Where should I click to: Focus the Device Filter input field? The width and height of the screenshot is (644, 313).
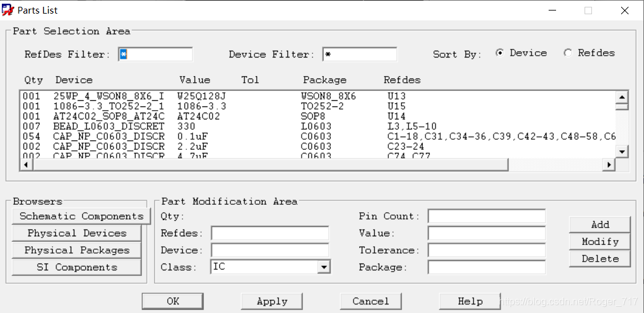pos(360,54)
